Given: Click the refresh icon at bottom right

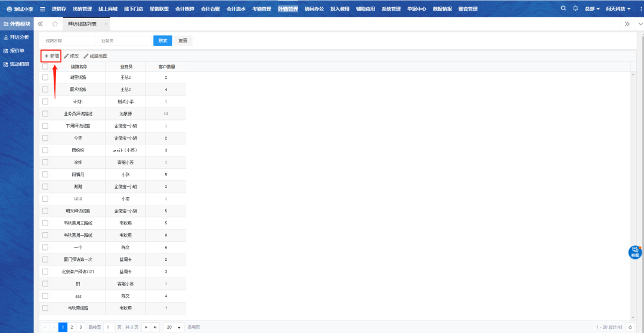Looking at the screenshot, I should (630, 327).
